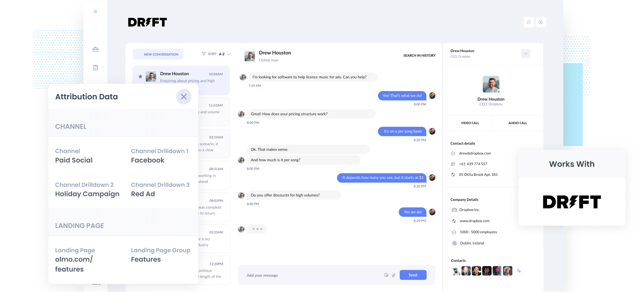644x292 pixels.
Task: Open the clipboard tasks sidebar icon
Action: [96, 68]
